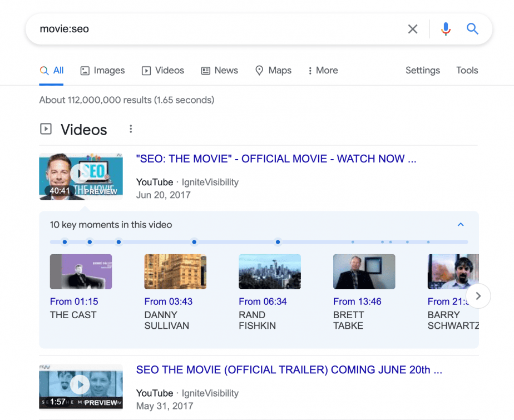Click the THE CAST caption text
The height and width of the screenshot is (420, 514).
[x=73, y=315]
